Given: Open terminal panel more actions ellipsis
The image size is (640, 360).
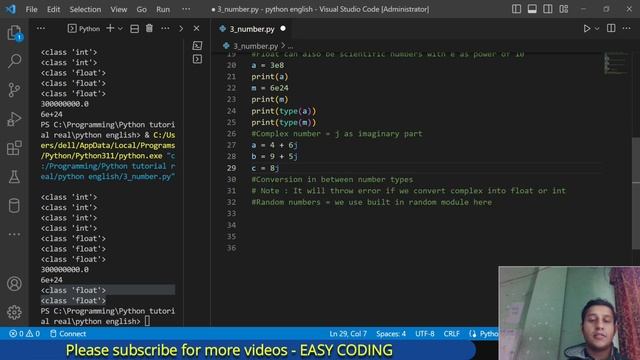Looking at the screenshot, I should tap(165, 28).
